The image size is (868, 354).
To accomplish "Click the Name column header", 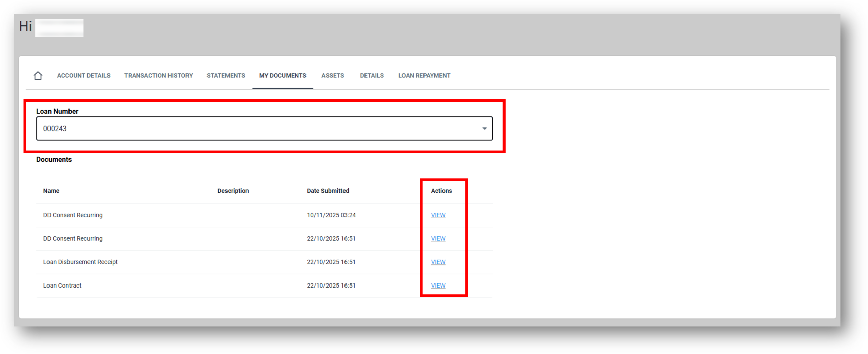I will click(51, 191).
